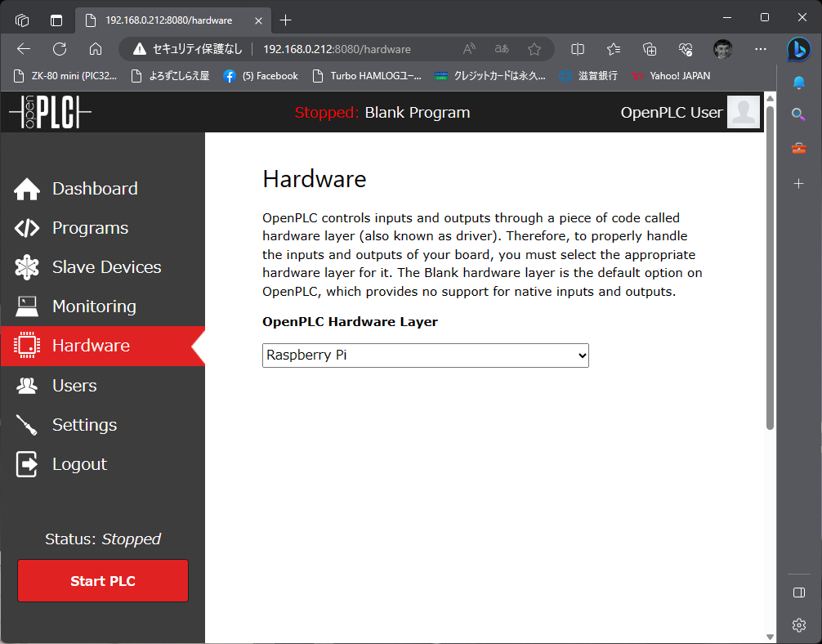Click the browser profile picture
Image resolution: width=822 pixels, height=644 pixels.
click(x=723, y=49)
